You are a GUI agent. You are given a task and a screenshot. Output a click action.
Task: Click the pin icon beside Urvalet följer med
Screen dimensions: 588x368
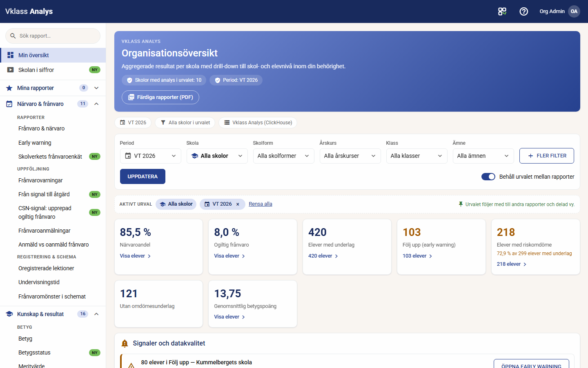pos(461,204)
